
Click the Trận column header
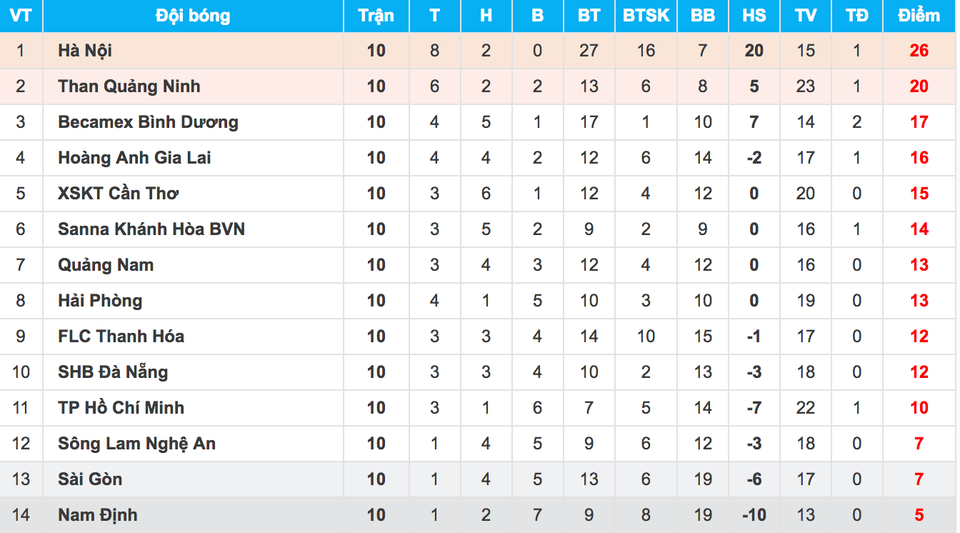pyautogui.click(x=376, y=16)
